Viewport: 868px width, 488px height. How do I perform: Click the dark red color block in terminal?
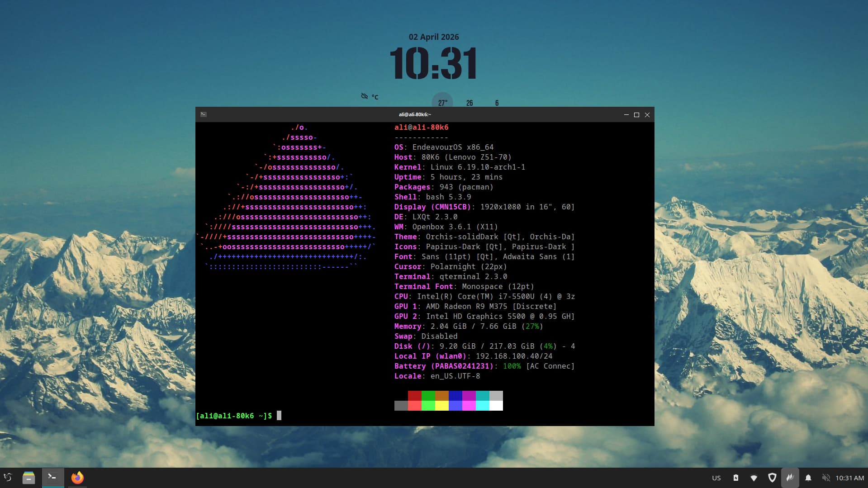coord(414,396)
